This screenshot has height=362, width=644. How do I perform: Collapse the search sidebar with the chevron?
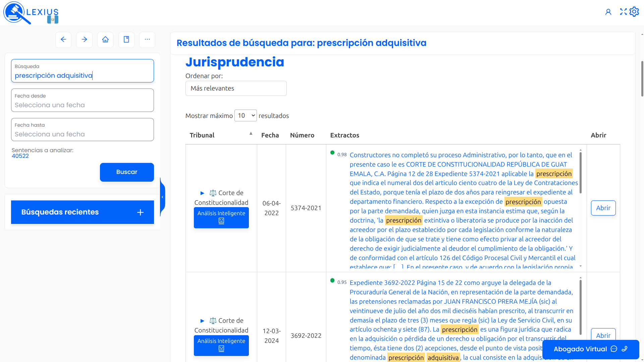pos(163,196)
